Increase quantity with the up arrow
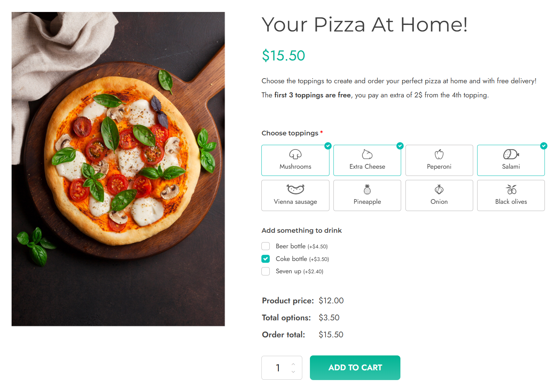This screenshot has height=392, width=555. pos(293,364)
